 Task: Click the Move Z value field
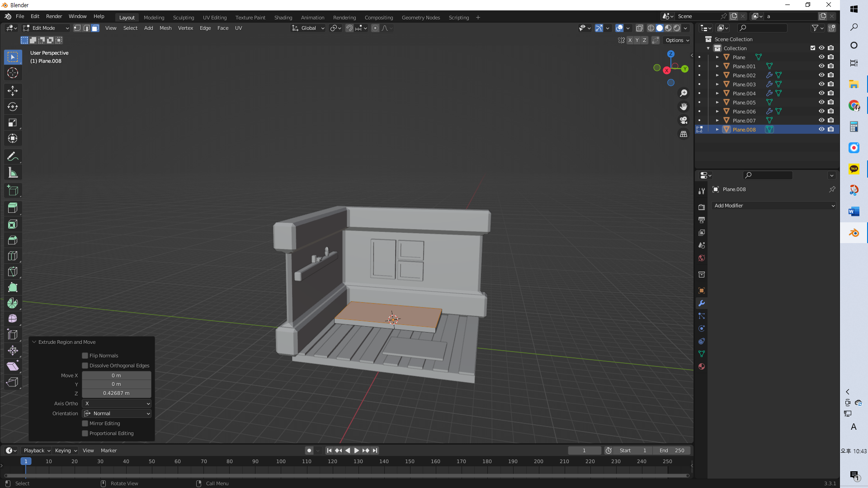(117, 393)
